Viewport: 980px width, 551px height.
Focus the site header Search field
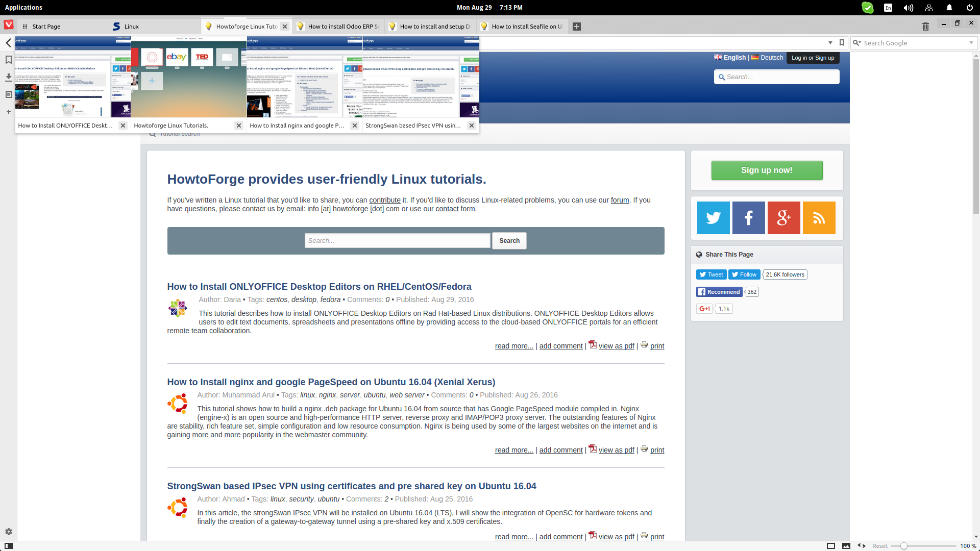777,77
